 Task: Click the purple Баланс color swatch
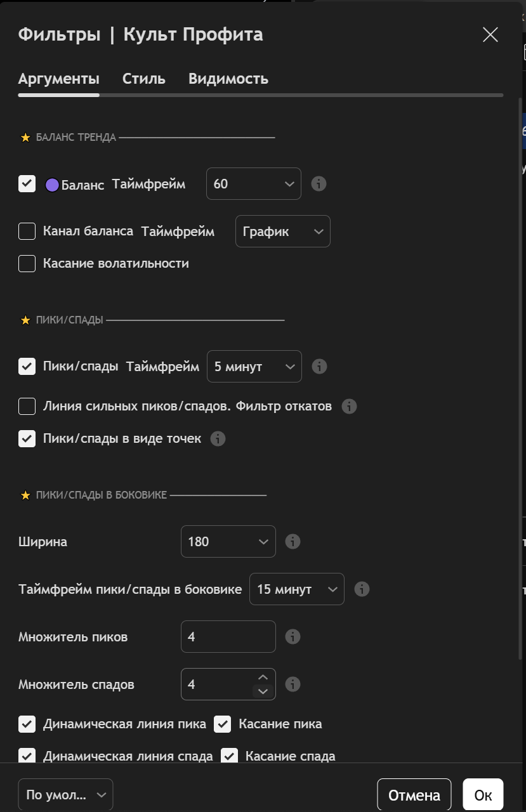(52, 185)
